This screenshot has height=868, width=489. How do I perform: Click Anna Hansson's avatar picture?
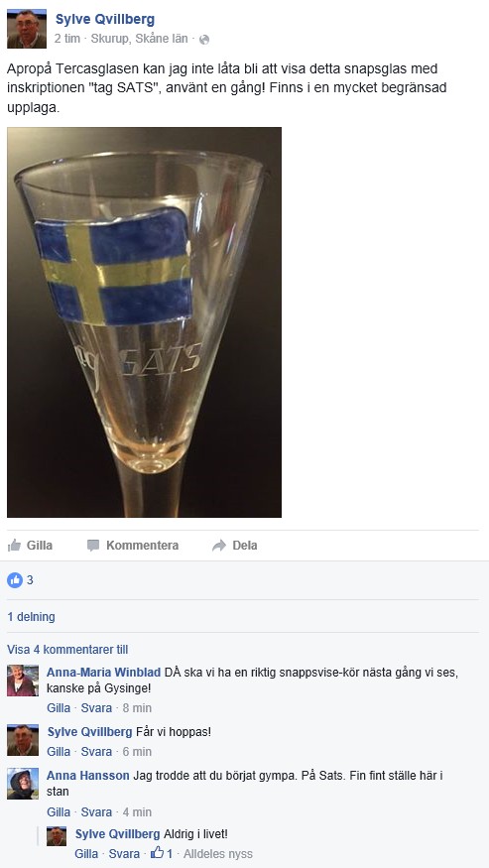[23, 784]
